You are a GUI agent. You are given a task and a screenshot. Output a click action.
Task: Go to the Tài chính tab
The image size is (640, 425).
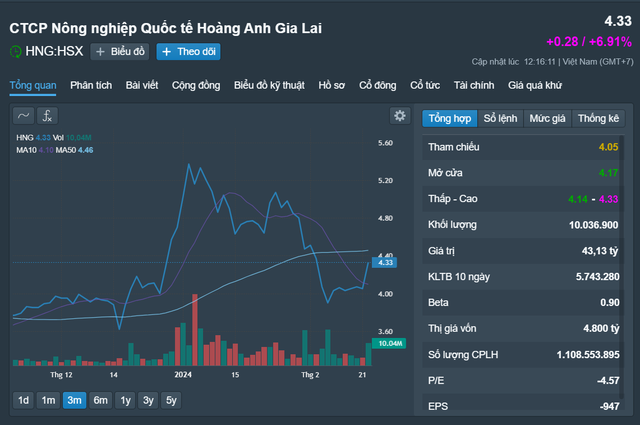pyautogui.click(x=474, y=85)
